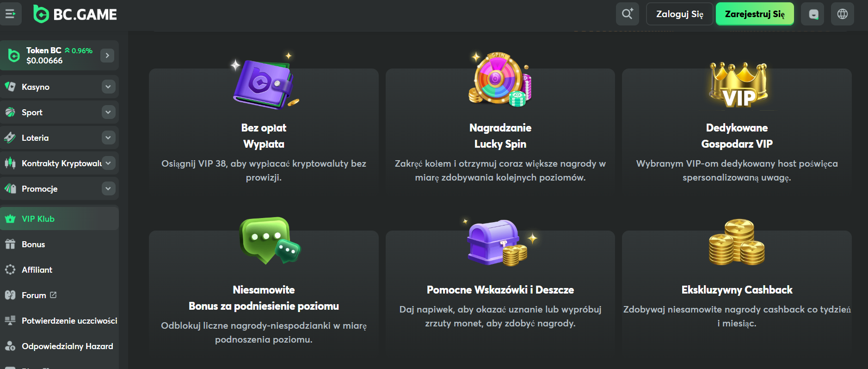Click the green Zarejestruj Się button
The width and height of the screenshot is (868, 369).
[x=754, y=14]
